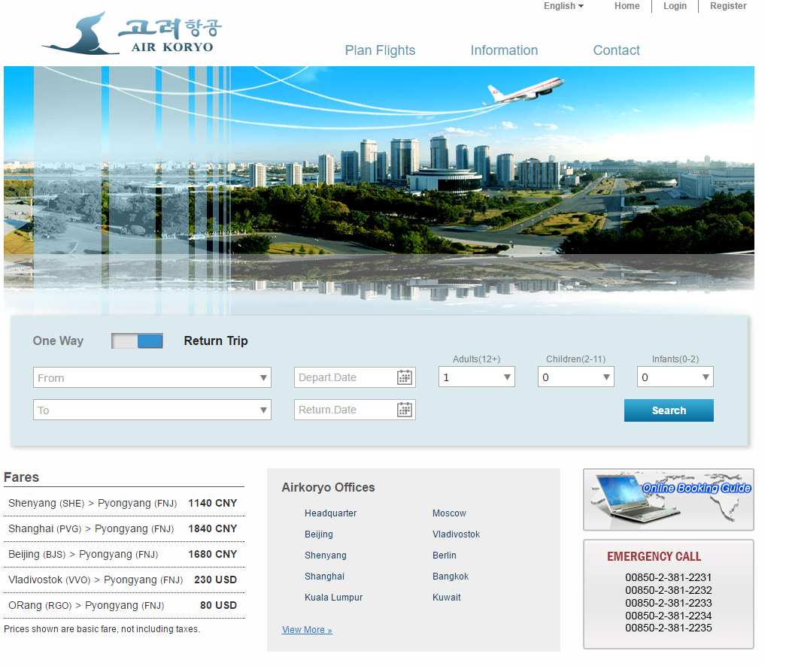Go to the Home page link
Image resolution: width=789 pixels, height=672 pixels.
(x=627, y=6)
